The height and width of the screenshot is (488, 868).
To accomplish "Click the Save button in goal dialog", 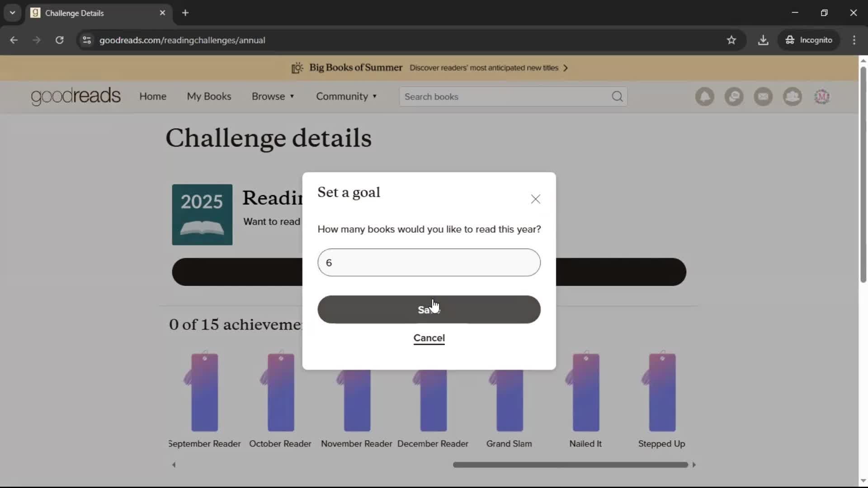I will pyautogui.click(x=429, y=310).
